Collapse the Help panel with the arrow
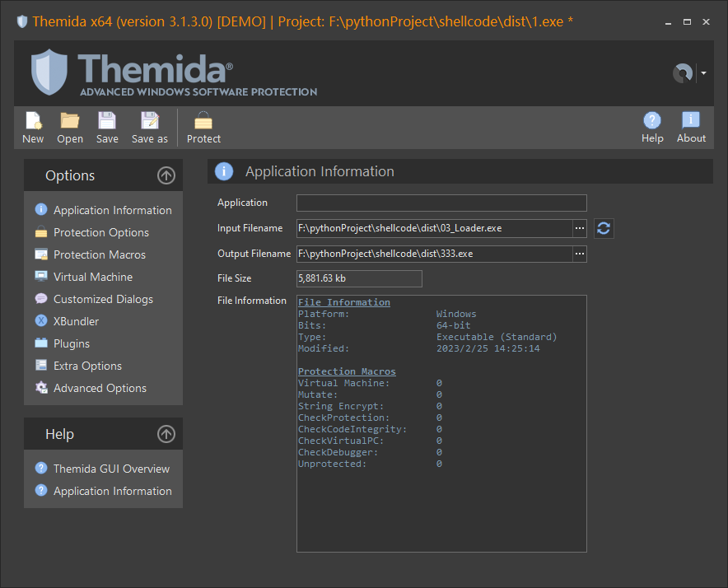Viewport: 728px width, 588px height. pos(166,434)
